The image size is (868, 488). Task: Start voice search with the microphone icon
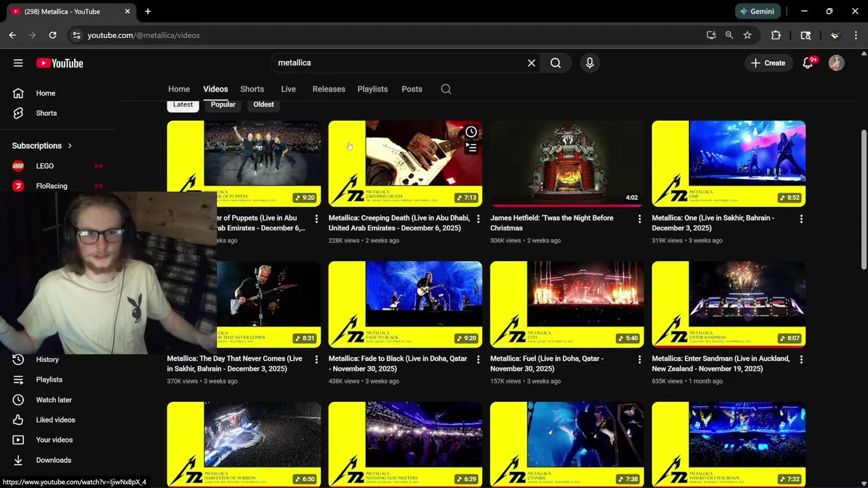(589, 63)
